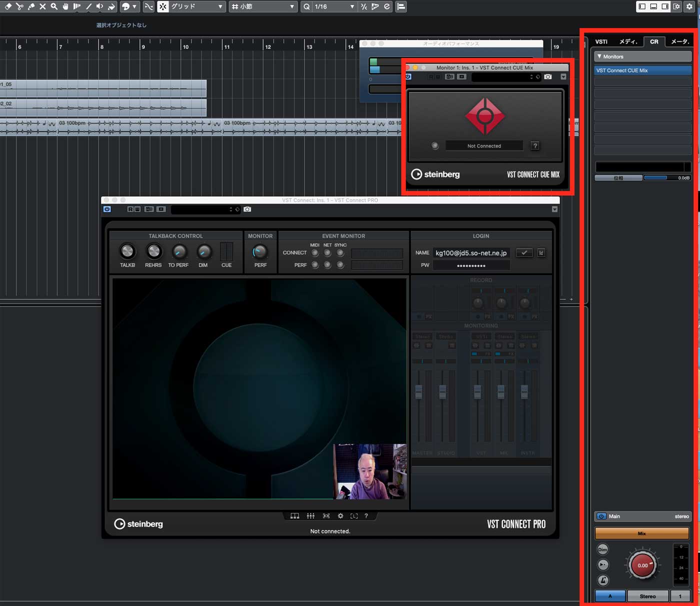Click the login NAME email field

point(471,253)
